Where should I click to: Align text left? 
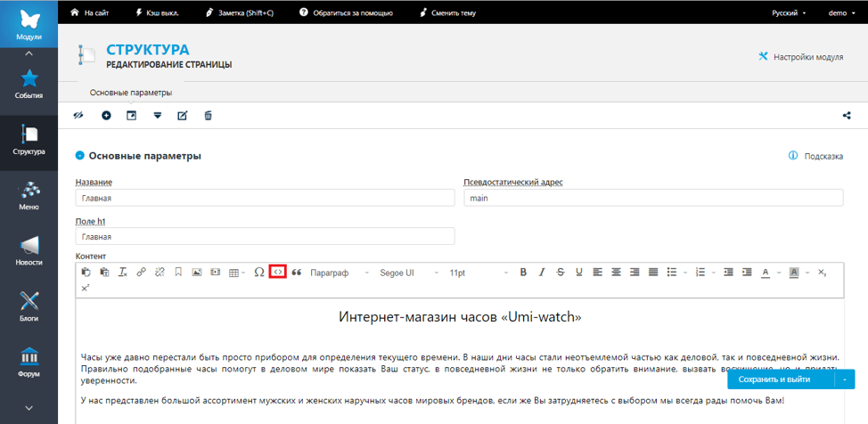point(598,273)
